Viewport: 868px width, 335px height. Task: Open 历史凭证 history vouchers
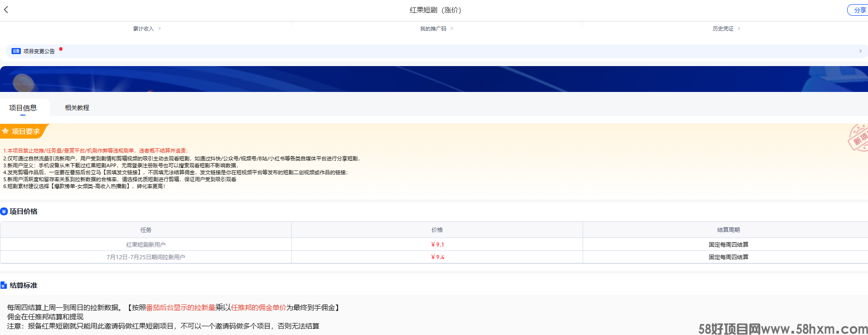click(x=723, y=29)
